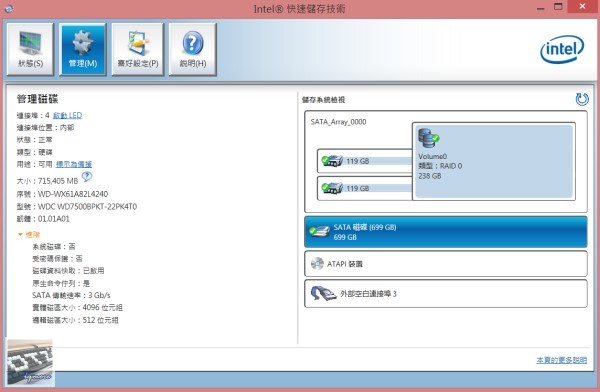Viewport: 600px width, 392px height.
Task: Click the 啟動 LED link
Action: pos(67,115)
